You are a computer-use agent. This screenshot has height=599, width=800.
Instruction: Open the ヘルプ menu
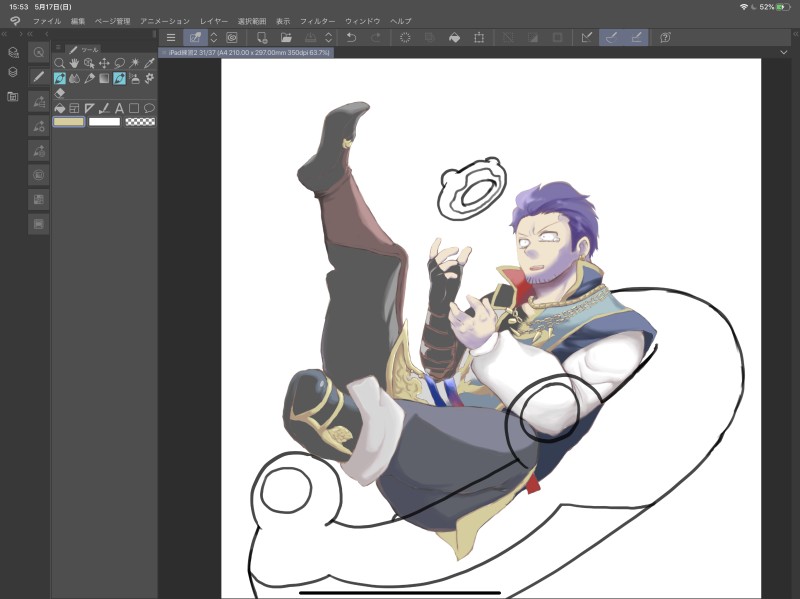401,21
